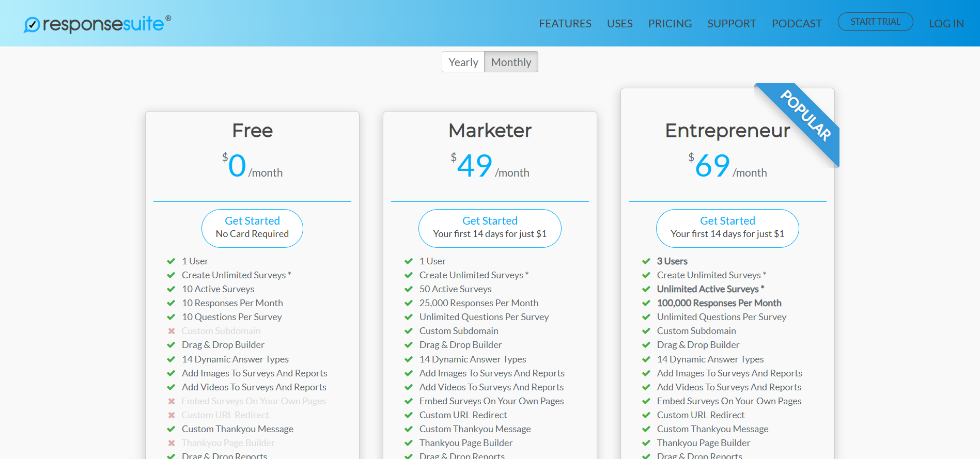Open the Podcast page

tap(796, 24)
